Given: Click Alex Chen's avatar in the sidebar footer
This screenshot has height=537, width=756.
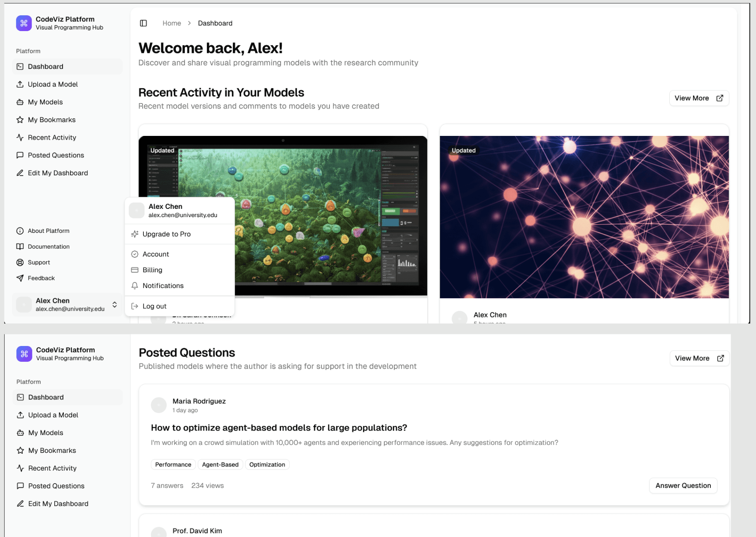Looking at the screenshot, I should (x=24, y=305).
